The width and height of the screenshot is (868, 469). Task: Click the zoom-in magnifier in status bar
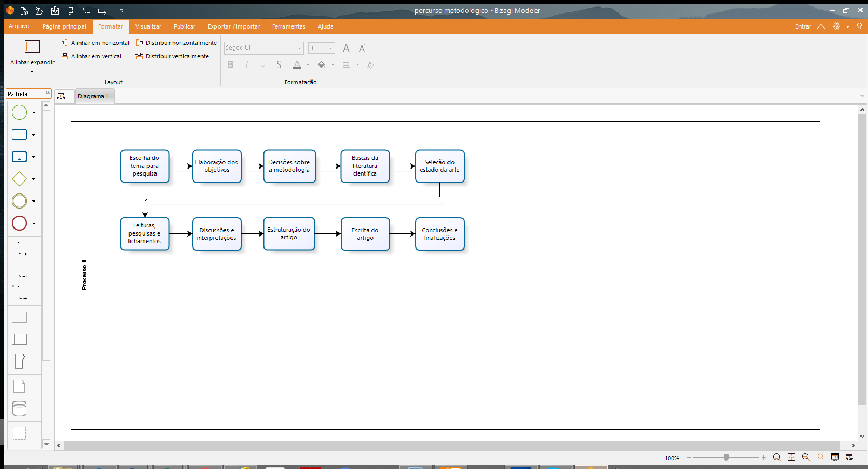tap(805, 458)
